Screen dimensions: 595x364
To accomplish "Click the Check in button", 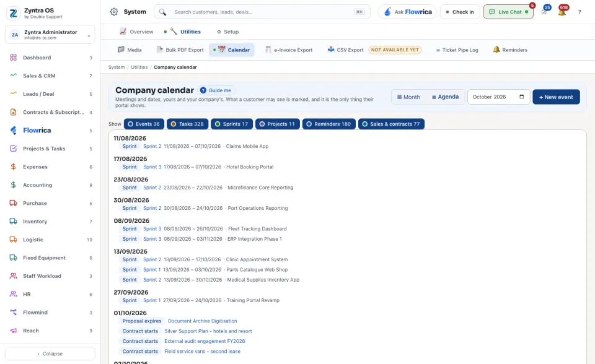I will coord(460,12).
